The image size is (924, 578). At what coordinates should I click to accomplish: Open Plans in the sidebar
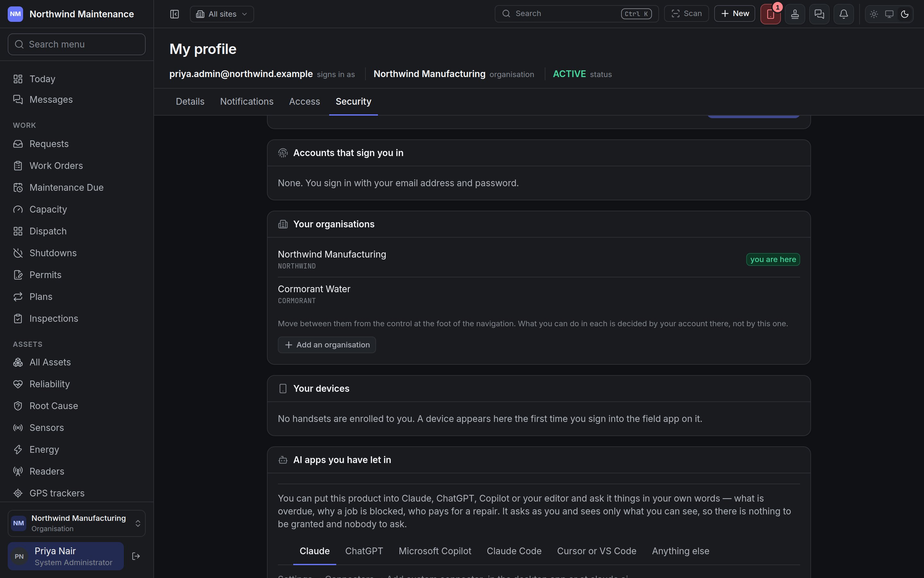pos(76,296)
